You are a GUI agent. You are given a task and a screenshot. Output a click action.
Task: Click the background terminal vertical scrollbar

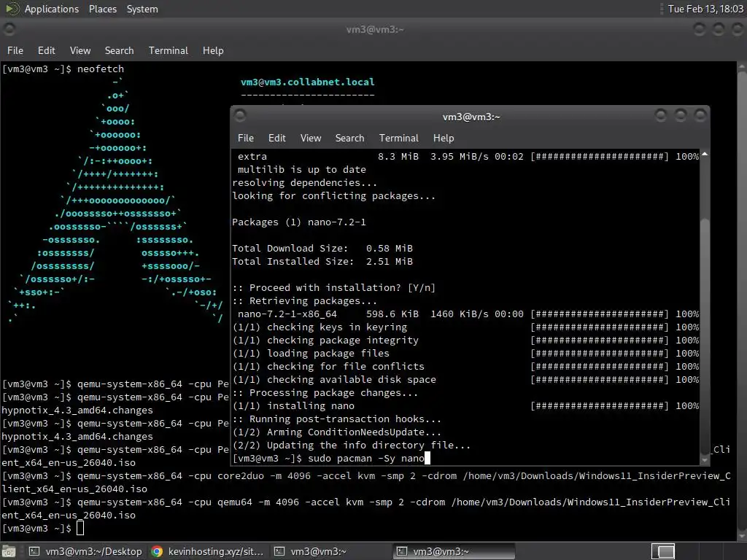742,301
